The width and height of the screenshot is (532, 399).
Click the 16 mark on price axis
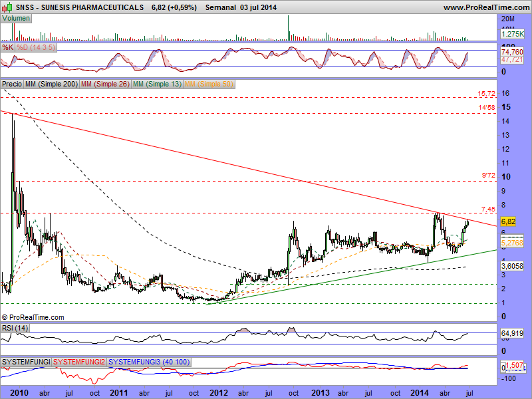tap(505, 93)
